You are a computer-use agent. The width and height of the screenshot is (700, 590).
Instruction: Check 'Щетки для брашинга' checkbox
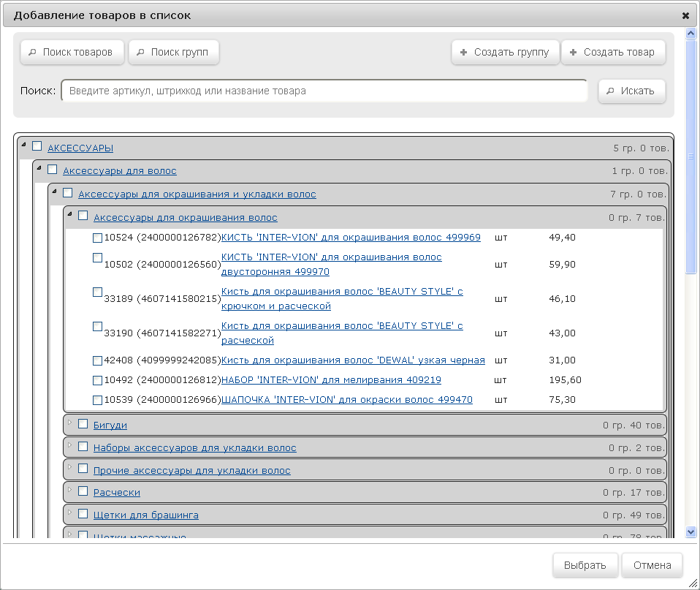[x=83, y=514]
